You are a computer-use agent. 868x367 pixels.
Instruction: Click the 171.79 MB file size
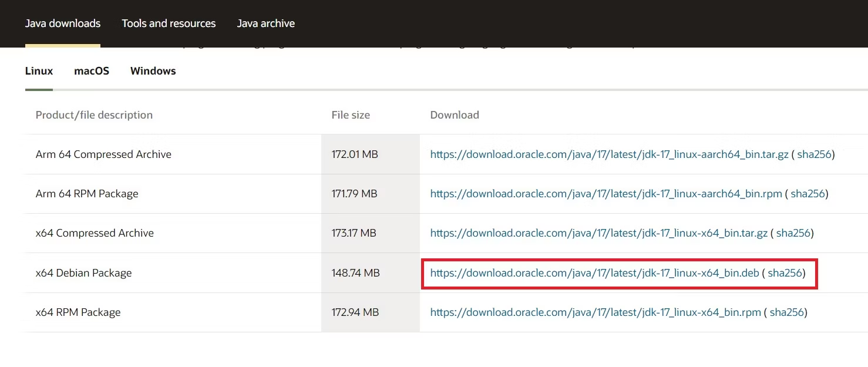tap(354, 194)
